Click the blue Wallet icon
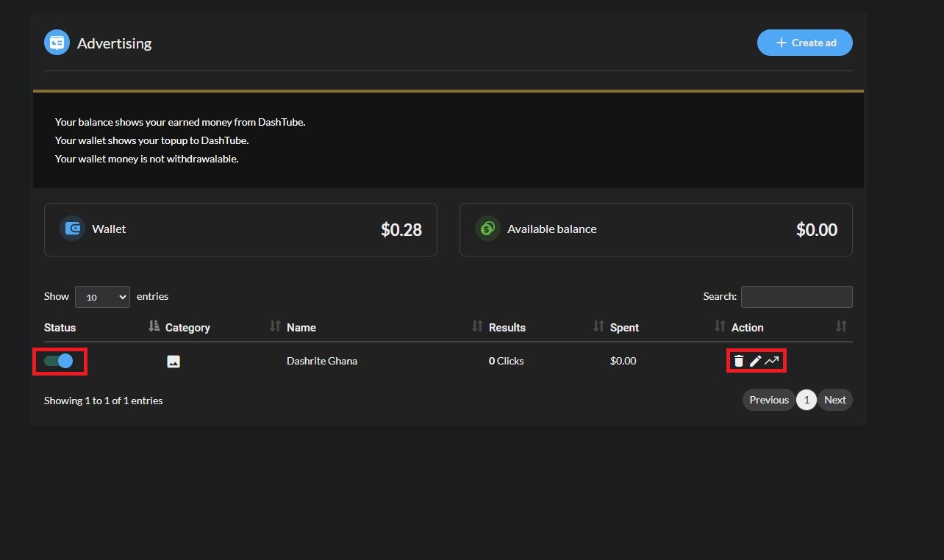The height and width of the screenshot is (560, 944). point(72,229)
